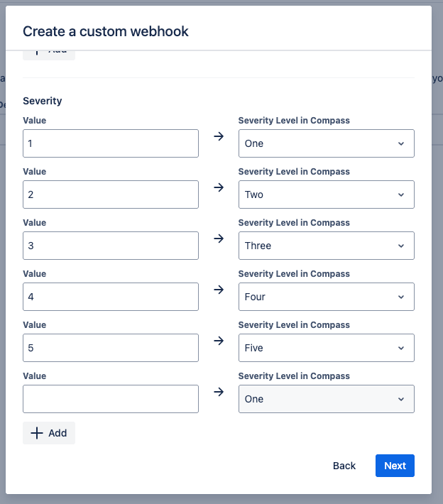
Task: Click into the Value field containing 3
Action: click(x=111, y=246)
